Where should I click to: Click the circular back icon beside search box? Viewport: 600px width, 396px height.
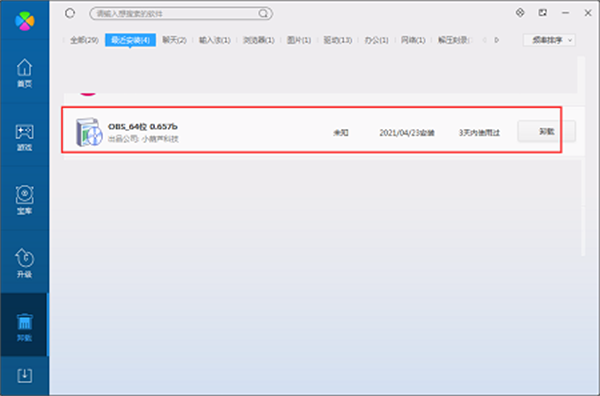70,13
